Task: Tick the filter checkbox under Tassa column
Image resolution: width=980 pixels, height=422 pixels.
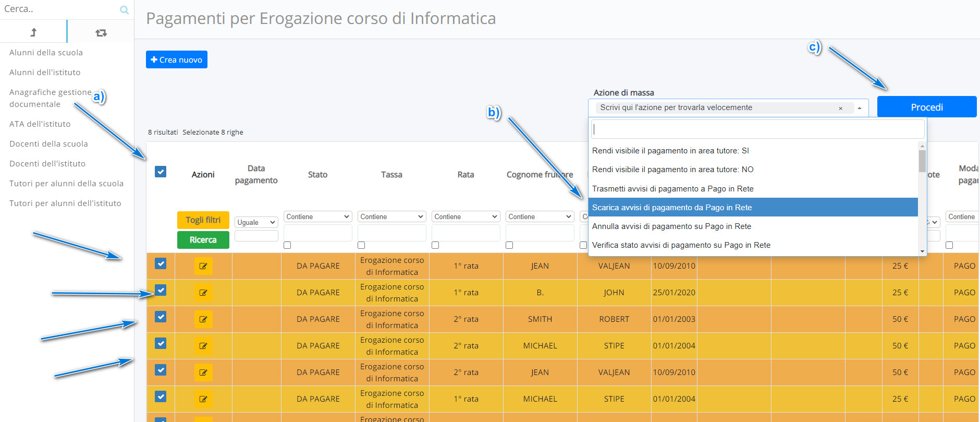Action: click(x=361, y=245)
